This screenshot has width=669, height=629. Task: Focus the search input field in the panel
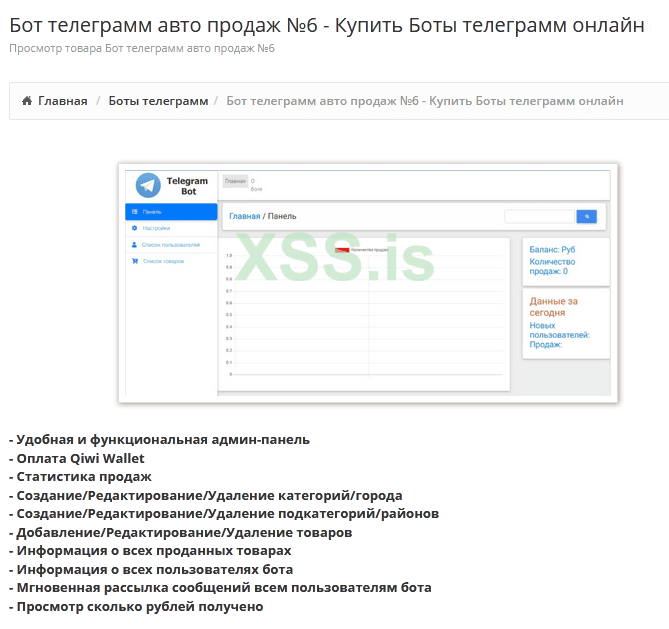click(x=540, y=217)
